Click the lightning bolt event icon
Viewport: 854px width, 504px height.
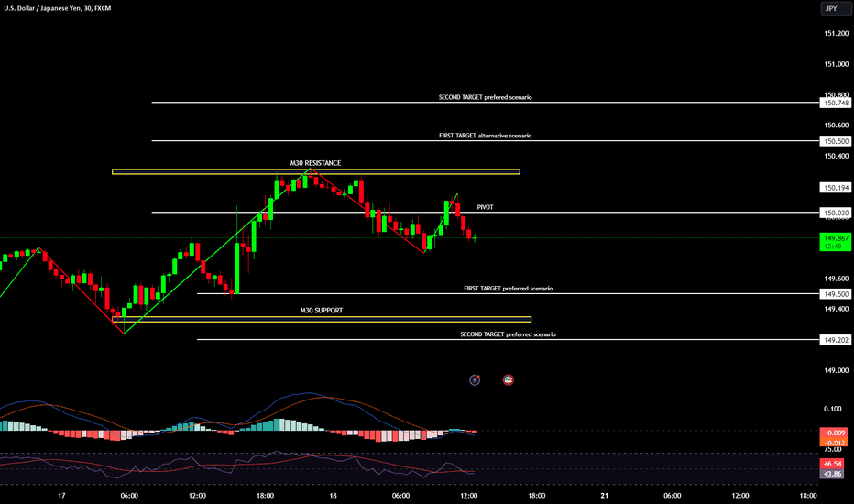pyautogui.click(x=475, y=379)
